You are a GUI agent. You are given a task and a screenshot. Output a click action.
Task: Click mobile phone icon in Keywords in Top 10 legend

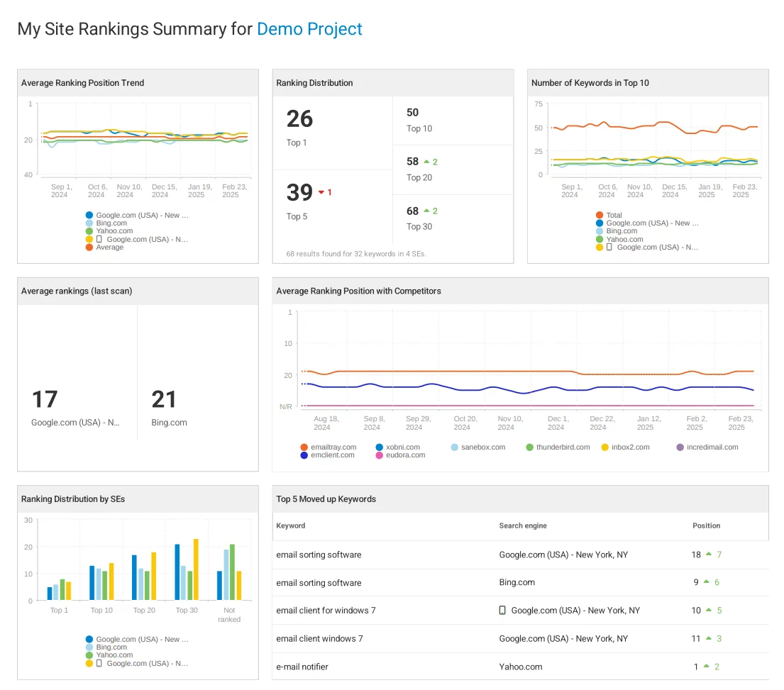(609, 247)
